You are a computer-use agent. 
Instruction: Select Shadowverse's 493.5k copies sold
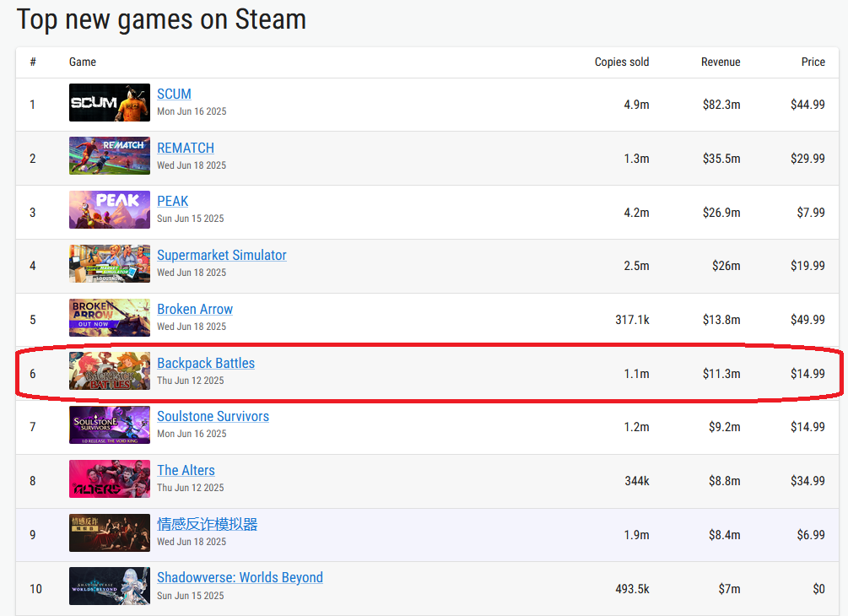(x=632, y=589)
